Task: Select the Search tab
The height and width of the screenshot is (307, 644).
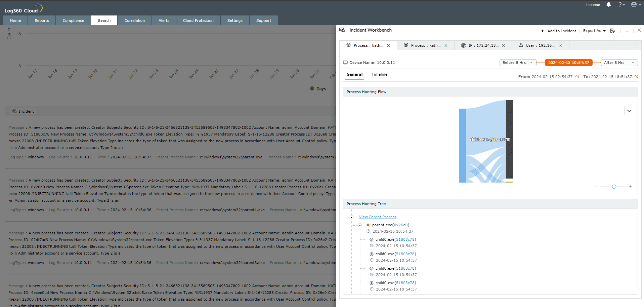Action: coord(104,20)
